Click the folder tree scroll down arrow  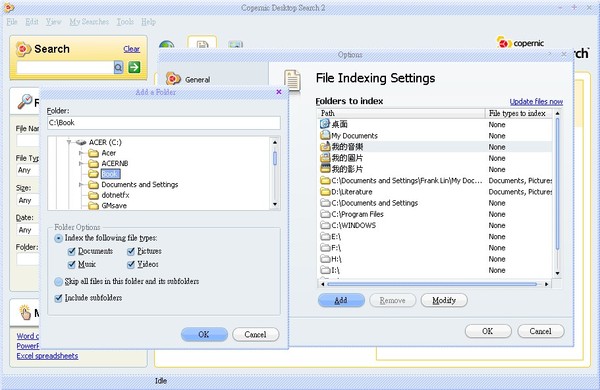click(275, 205)
